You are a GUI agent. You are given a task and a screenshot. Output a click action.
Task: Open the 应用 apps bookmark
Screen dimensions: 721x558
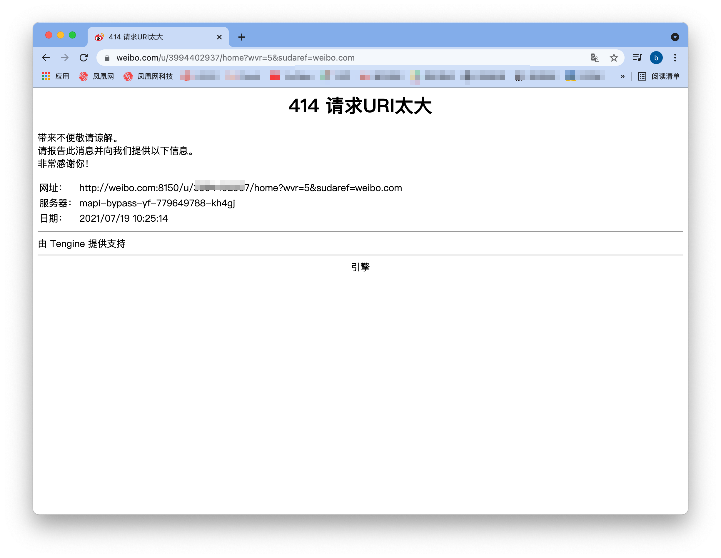coord(55,76)
